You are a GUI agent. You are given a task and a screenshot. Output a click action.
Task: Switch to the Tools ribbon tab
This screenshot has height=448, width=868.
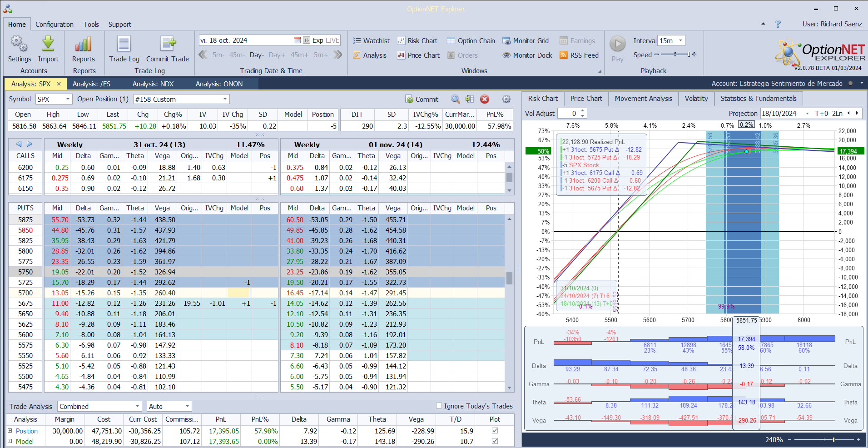tap(91, 25)
